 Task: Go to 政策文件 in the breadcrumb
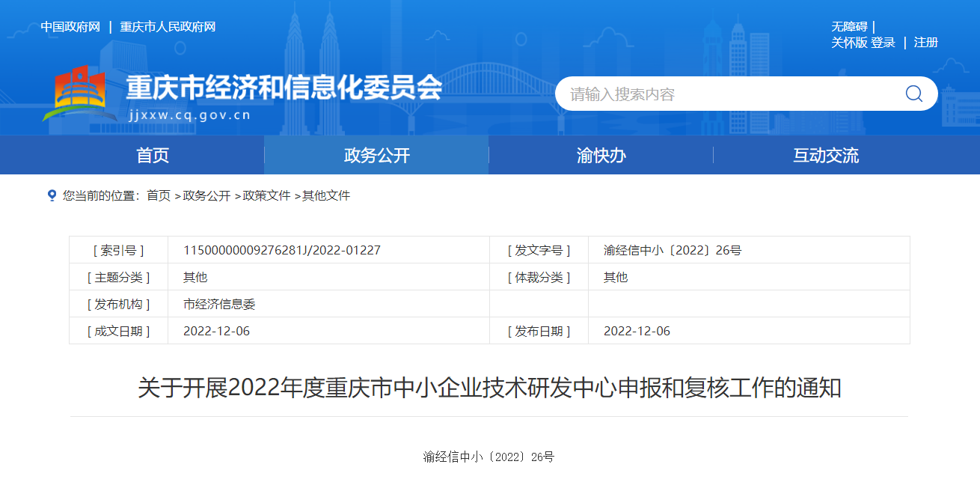(x=266, y=195)
